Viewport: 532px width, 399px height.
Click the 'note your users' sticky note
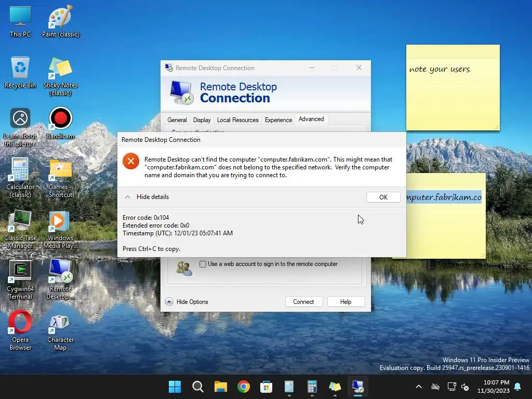click(x=453, y=87)
